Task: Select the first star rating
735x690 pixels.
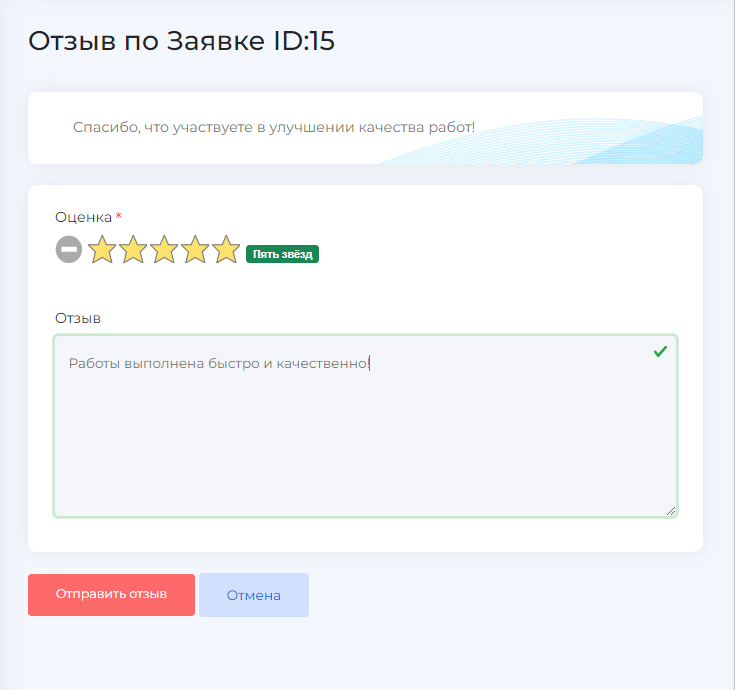Action: pyautogui.click(x=102, y=250)
